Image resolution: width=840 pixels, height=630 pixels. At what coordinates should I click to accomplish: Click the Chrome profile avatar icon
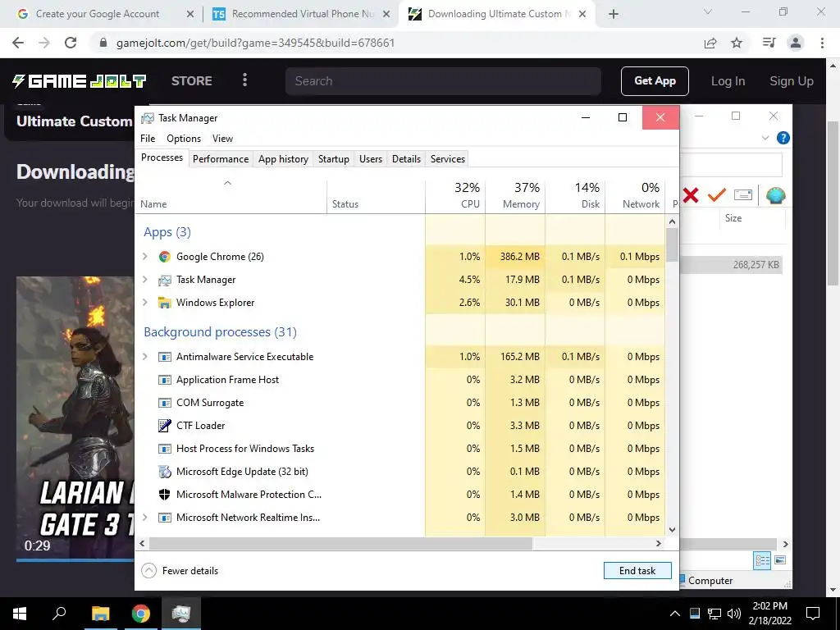(796, 43)
